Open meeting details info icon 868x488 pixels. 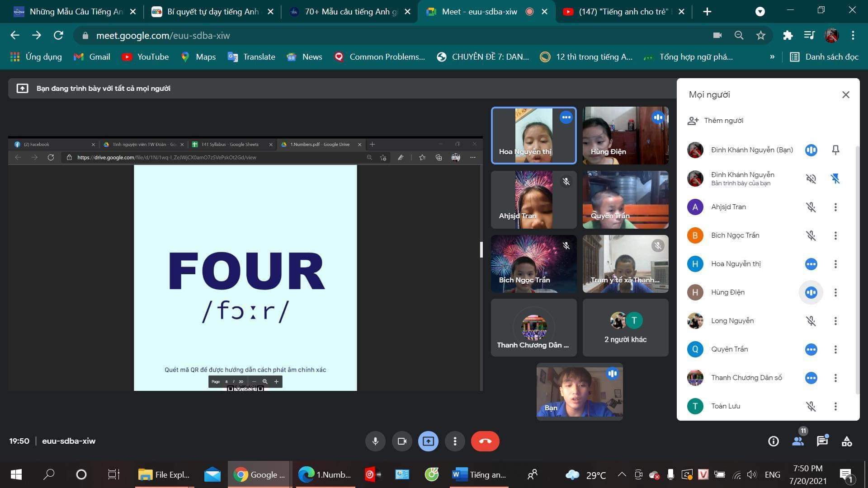[x=773, y=441]
